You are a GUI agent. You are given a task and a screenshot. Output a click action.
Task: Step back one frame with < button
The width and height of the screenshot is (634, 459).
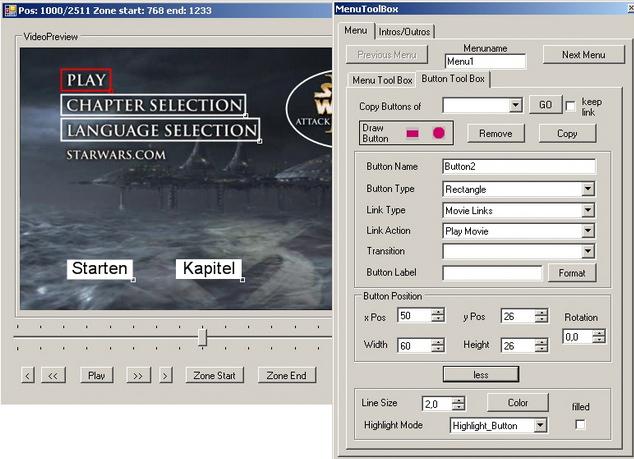click(x=27, y=375)
